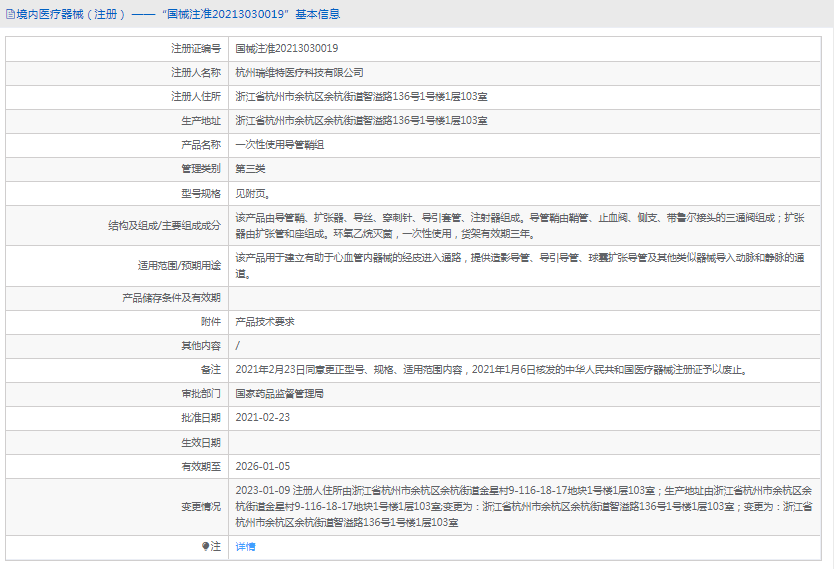Select registrant name 杭州瑞维特医疗科技有限公司
834x569 pixels.
click(x=299, y=72)
